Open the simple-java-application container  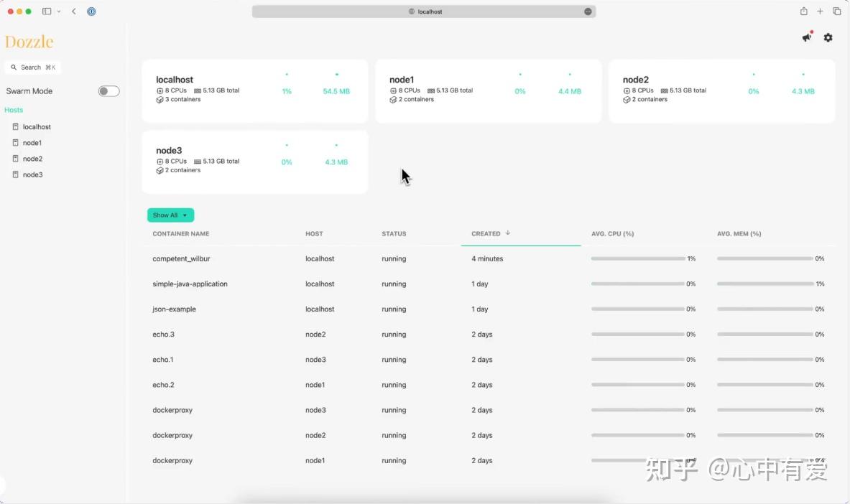tap(190, 284)
